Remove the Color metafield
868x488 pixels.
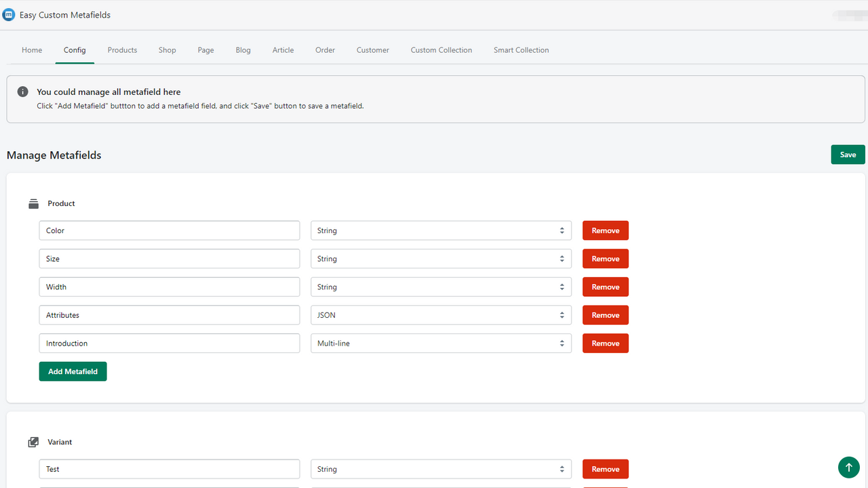606,230
